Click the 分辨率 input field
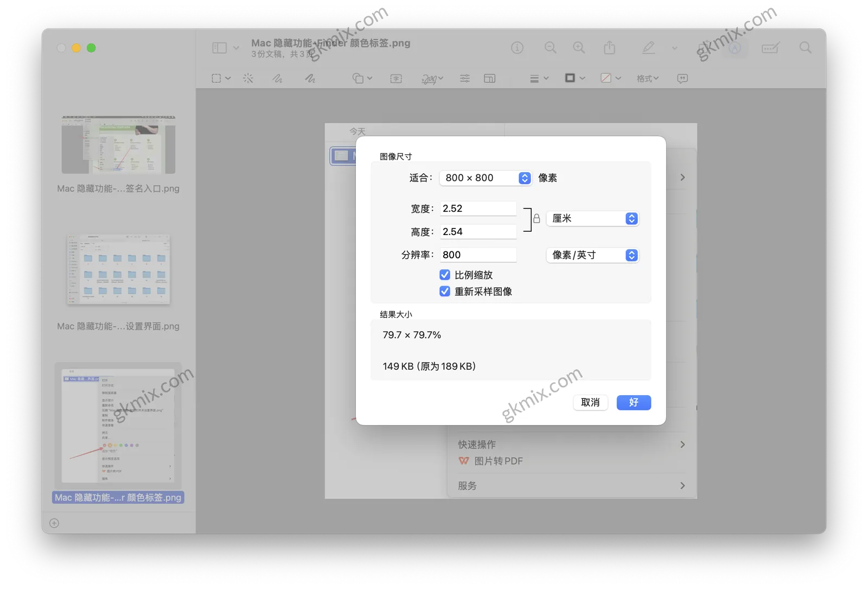Screen dimensions: 868x589 [478, 255]
